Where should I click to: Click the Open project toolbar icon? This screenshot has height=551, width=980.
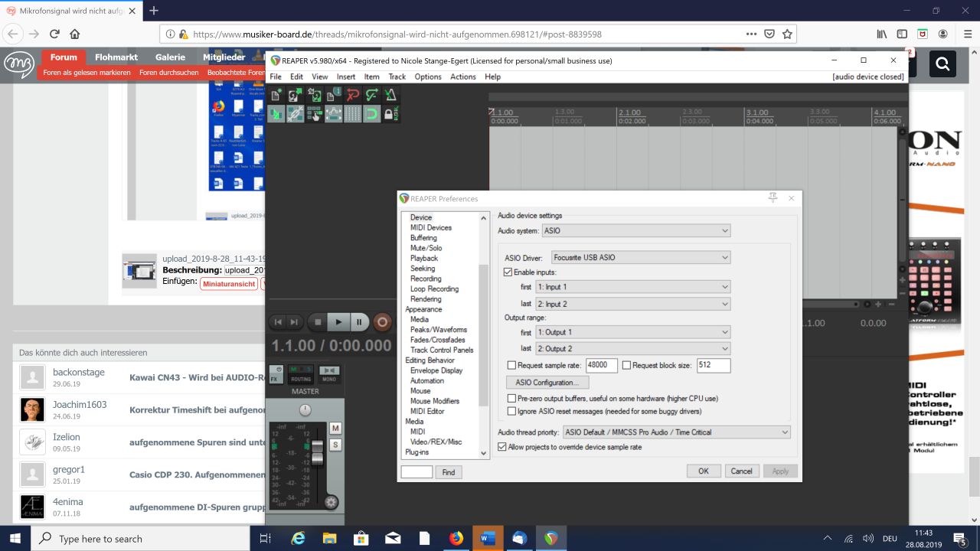pos(296,95)
